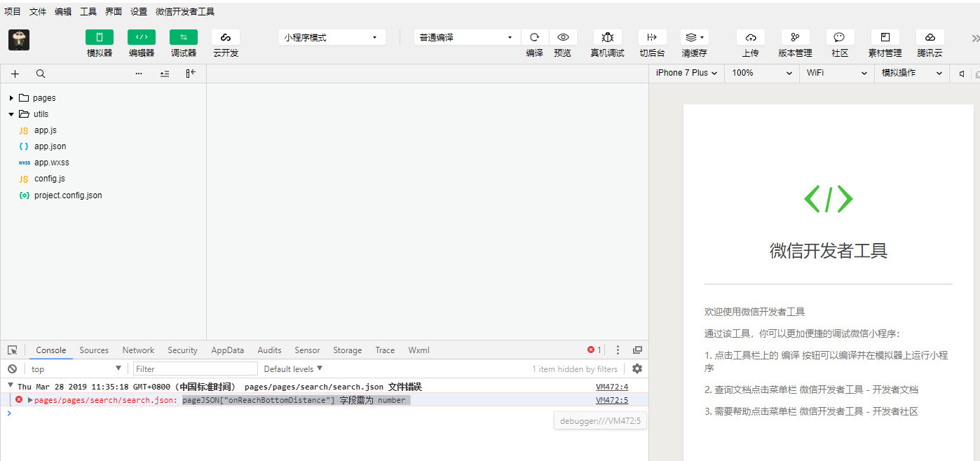Switch to the Sources tab

(x=94, y=350)
